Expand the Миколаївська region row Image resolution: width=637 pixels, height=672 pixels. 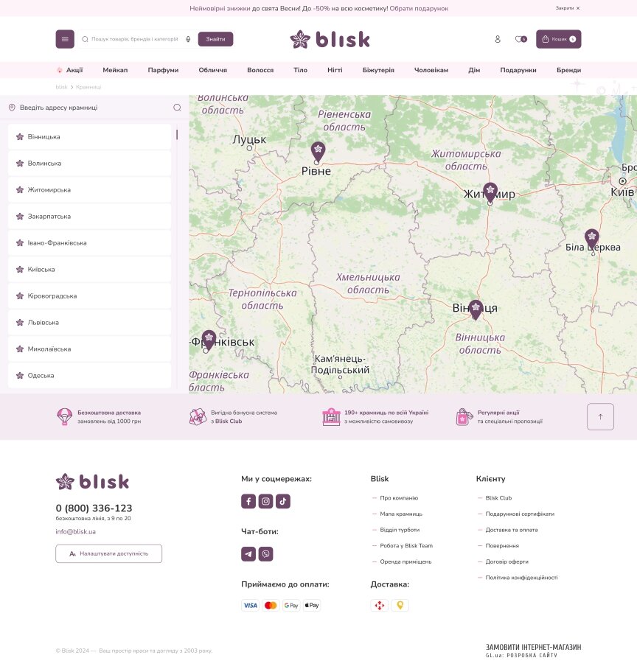pos(89,349)
